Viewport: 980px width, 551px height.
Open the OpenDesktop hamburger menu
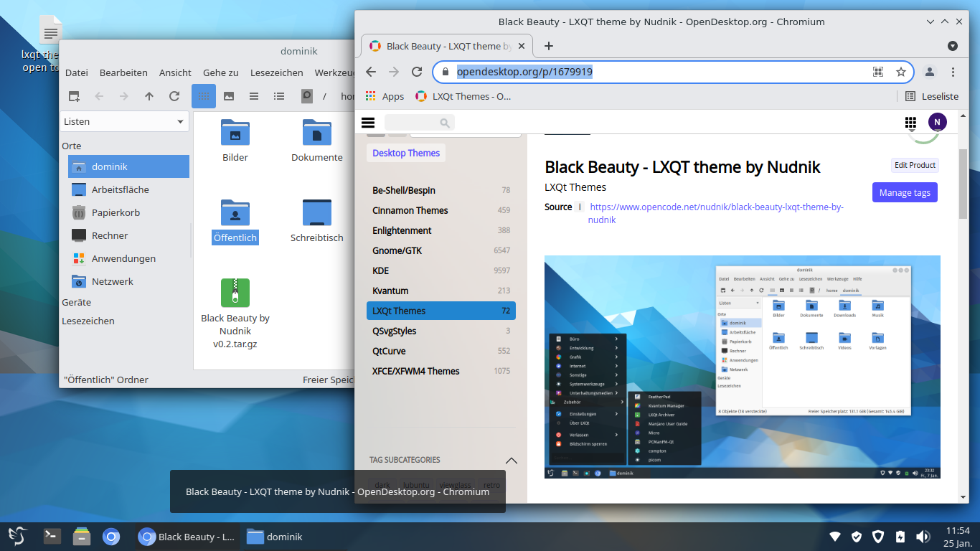[368, 123]
